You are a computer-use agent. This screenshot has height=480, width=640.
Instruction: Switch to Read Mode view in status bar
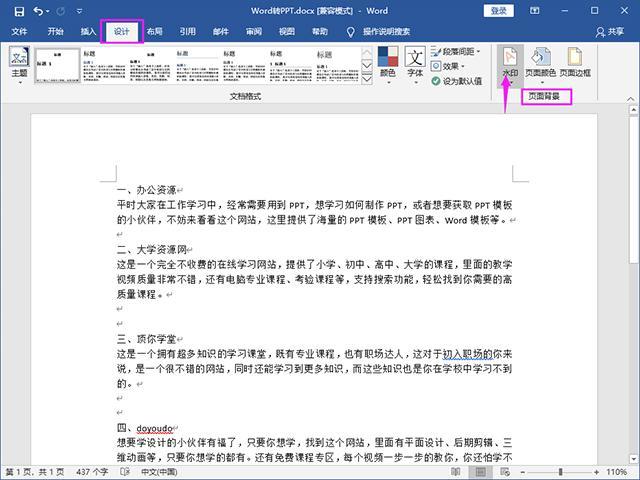456,472
